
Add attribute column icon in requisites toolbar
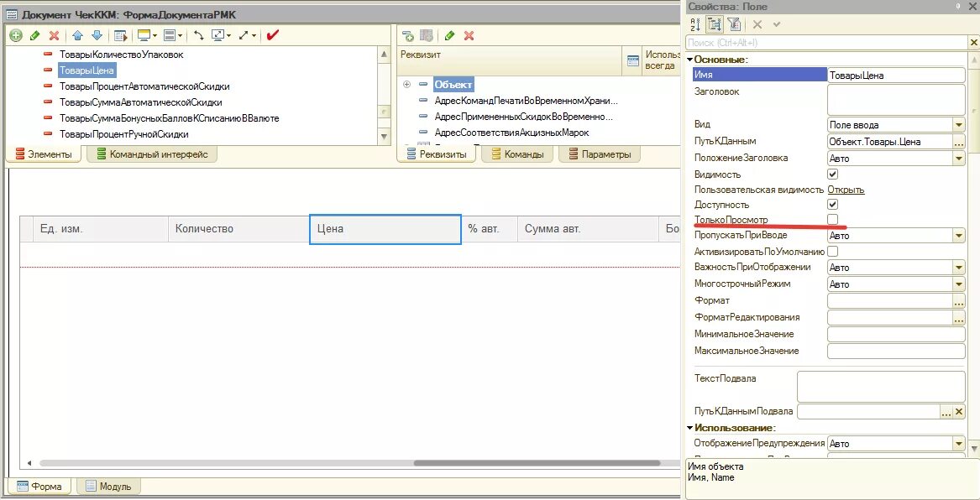(x=427, y=35)
